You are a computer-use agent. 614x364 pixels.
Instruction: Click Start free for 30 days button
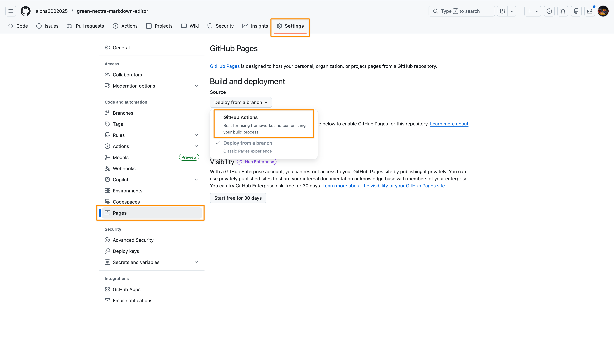tap(238, 198)
